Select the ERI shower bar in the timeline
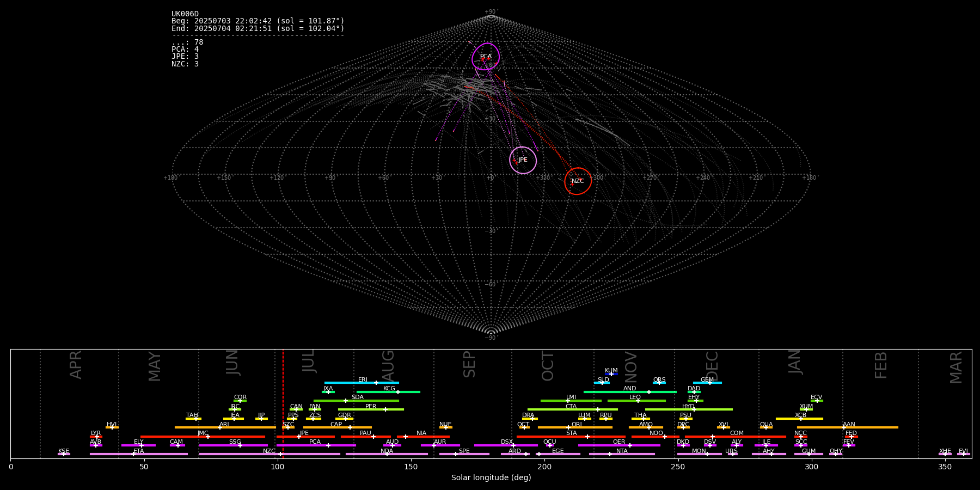 tap(362, 383)
